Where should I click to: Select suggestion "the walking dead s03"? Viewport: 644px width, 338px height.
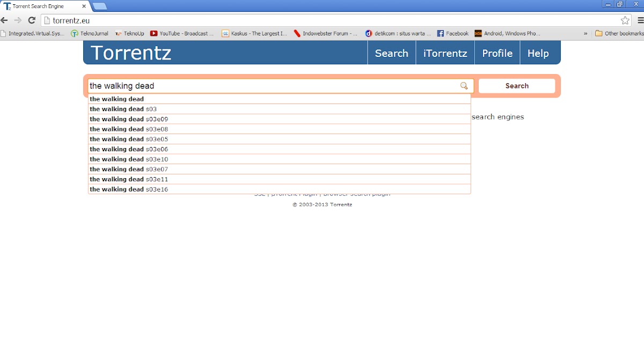(280, 109)
